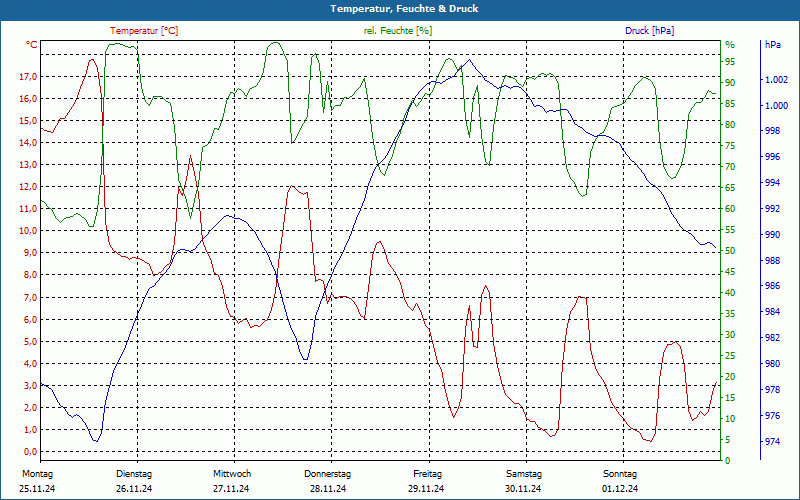Click the '8,0' temperature axis value
This screenshot has width=800, height=500.
click(x=30, y=274)
